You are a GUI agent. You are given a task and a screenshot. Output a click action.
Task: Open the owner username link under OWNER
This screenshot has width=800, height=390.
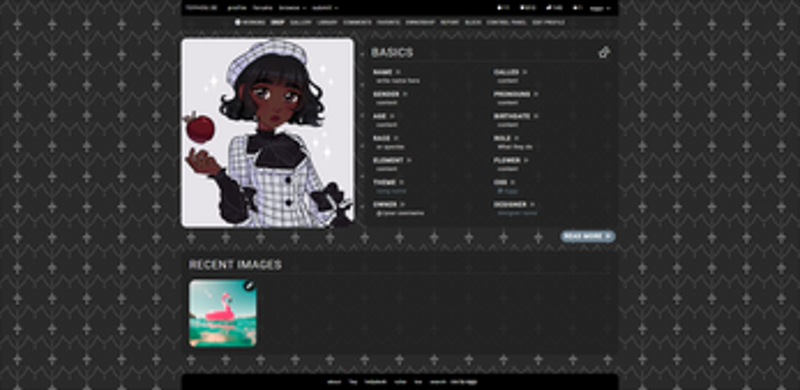click(x=400, y=213)
